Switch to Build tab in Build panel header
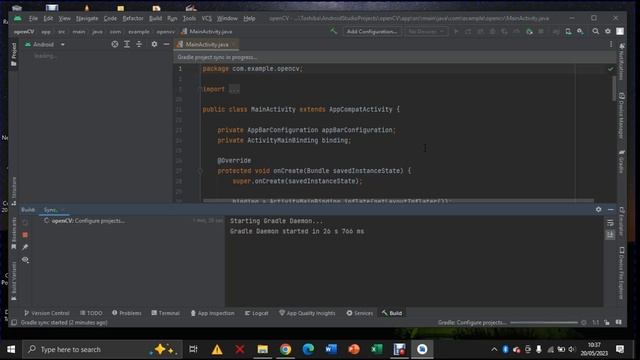This screenshot has height=360, width=640. click(28, 210)
